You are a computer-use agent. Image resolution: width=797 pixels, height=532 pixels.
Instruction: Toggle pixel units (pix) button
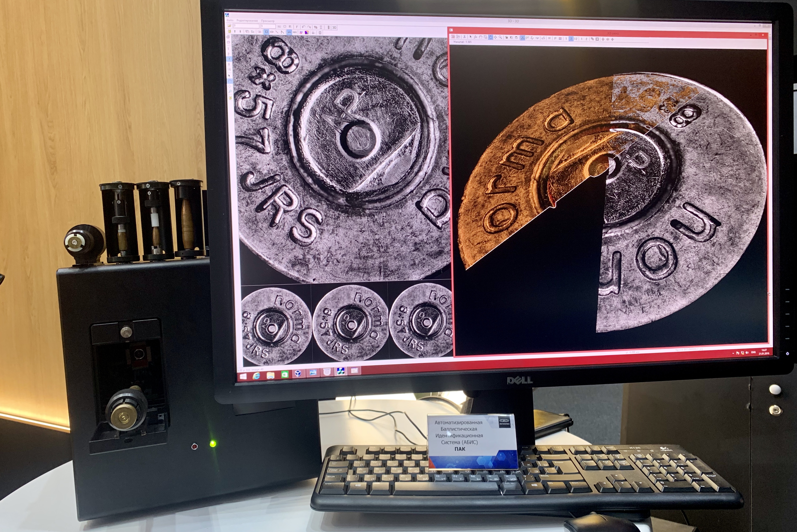289,33
